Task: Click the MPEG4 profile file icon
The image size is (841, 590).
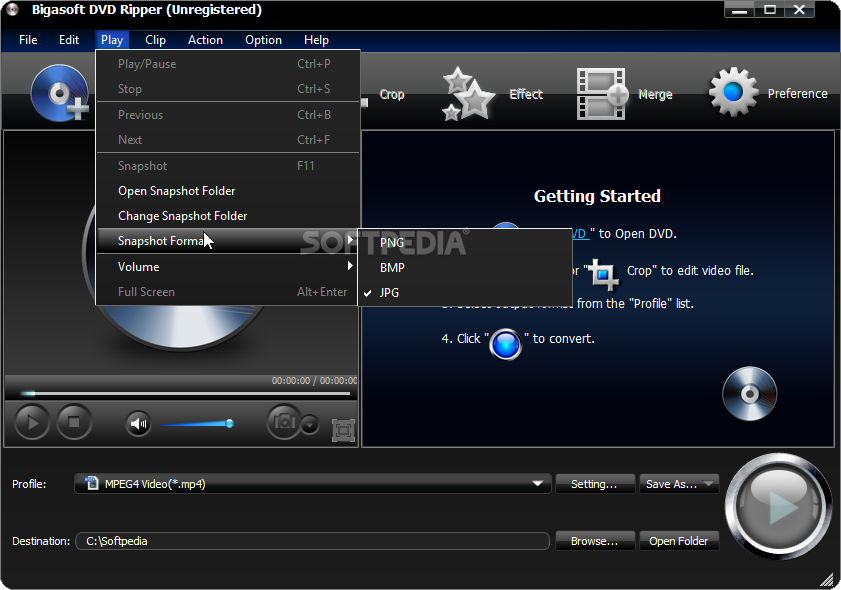Action: (x=92, y=483)
